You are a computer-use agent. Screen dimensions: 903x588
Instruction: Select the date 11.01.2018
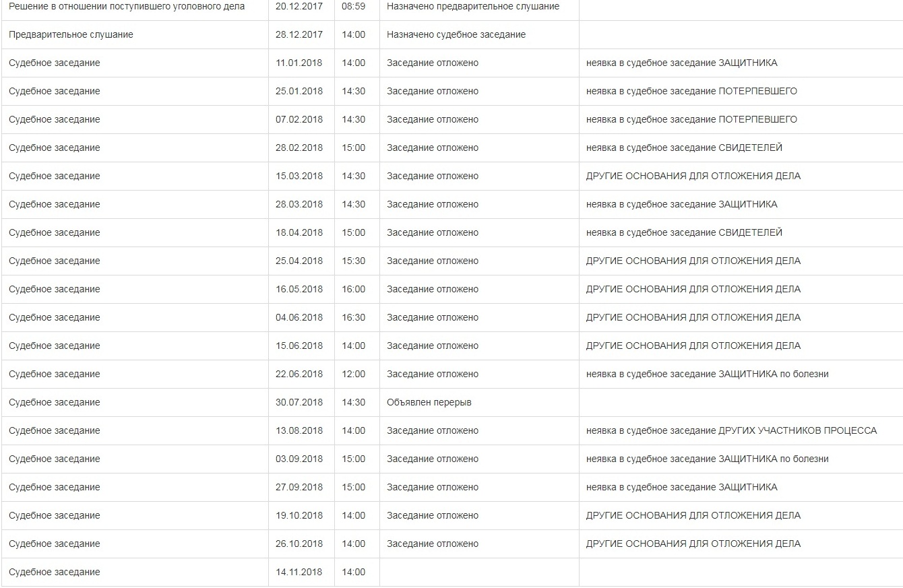[x=299, y=63]
